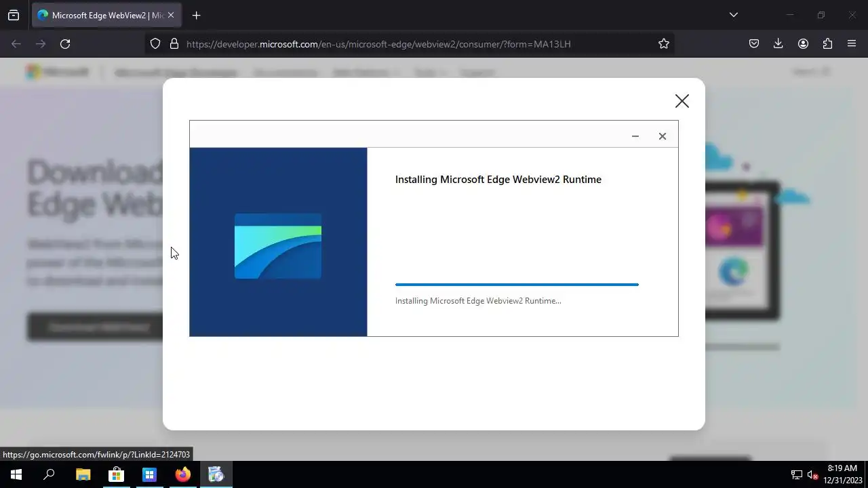Open Microsoft Store from the taskbar
Screen dimensions: 868x488
(x=116, y=474)
